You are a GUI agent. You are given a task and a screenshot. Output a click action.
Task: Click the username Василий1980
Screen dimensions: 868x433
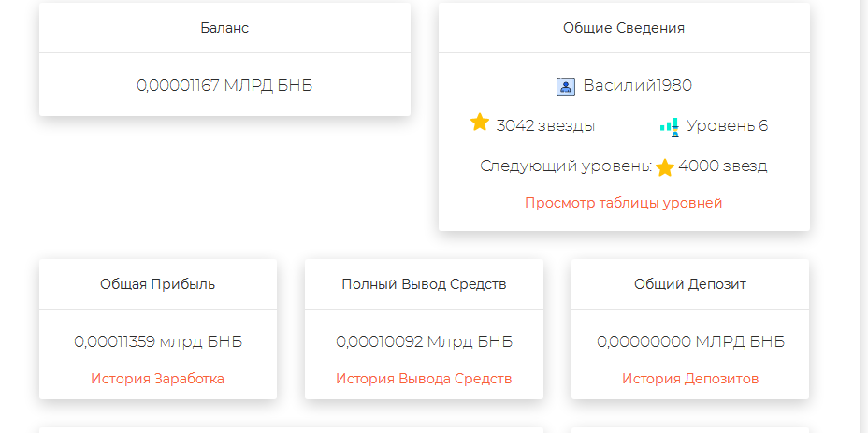point(638,86)
